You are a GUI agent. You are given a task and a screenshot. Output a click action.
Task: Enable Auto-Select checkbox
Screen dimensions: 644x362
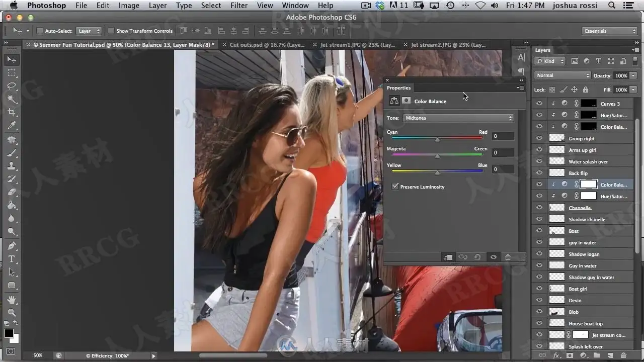click(x=40, y=31)
